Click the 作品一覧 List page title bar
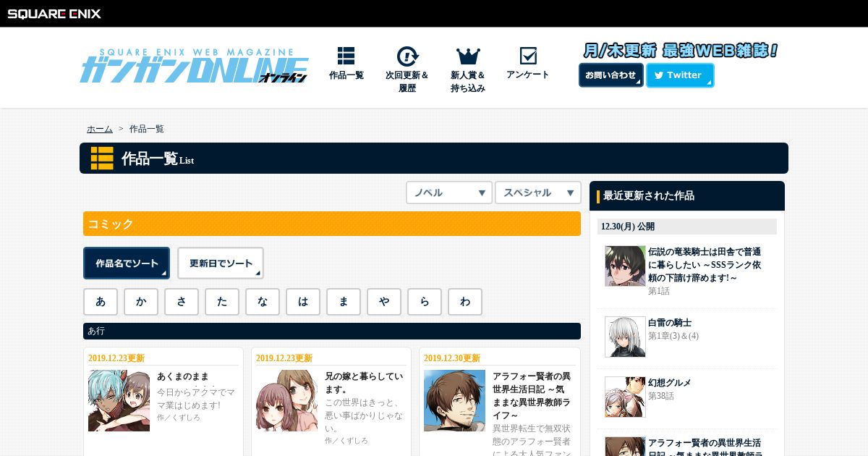Screen dimensions: 868x456 (x=434, y=158)
